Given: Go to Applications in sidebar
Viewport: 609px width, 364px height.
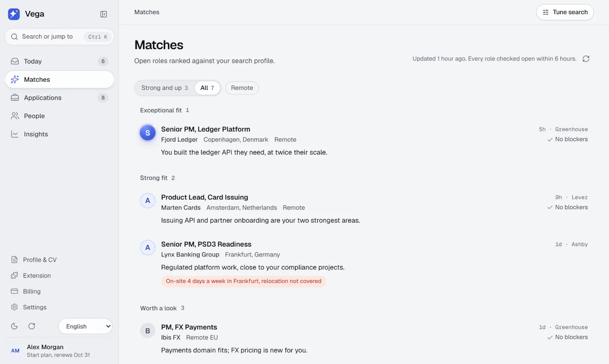Looking at the screenshot, I should pos(59,98).
